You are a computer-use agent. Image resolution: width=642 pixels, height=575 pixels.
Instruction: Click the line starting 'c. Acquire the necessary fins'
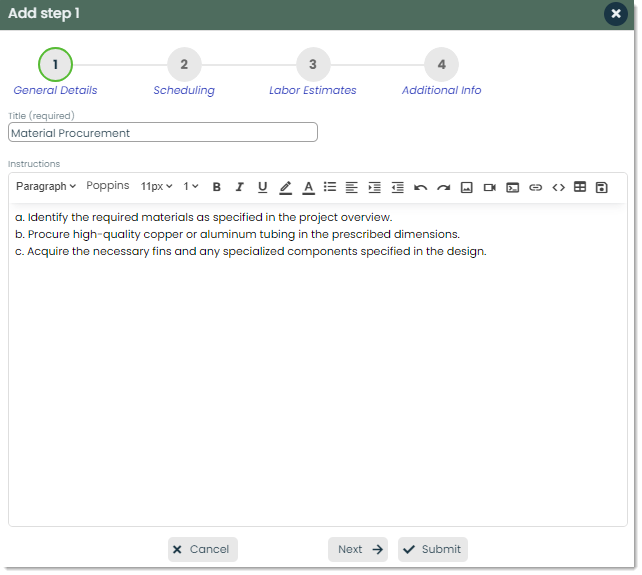[x=251, y=251]
